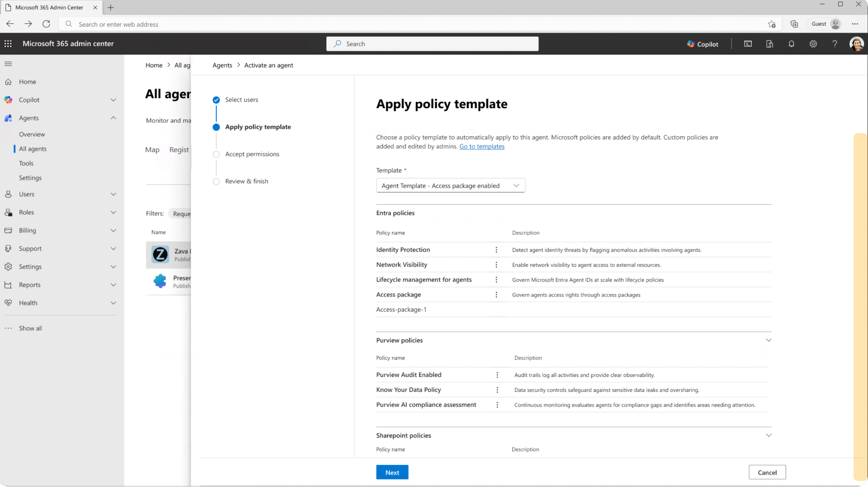The height and width of the screenshot is (487, 868).
Task: Switch to the Map tab
Action: coord(152,150)
